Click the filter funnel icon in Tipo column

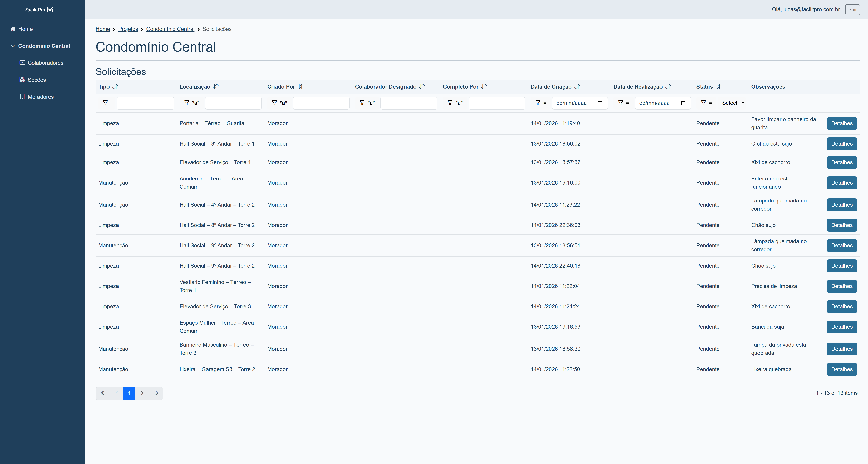pos(105,103)
